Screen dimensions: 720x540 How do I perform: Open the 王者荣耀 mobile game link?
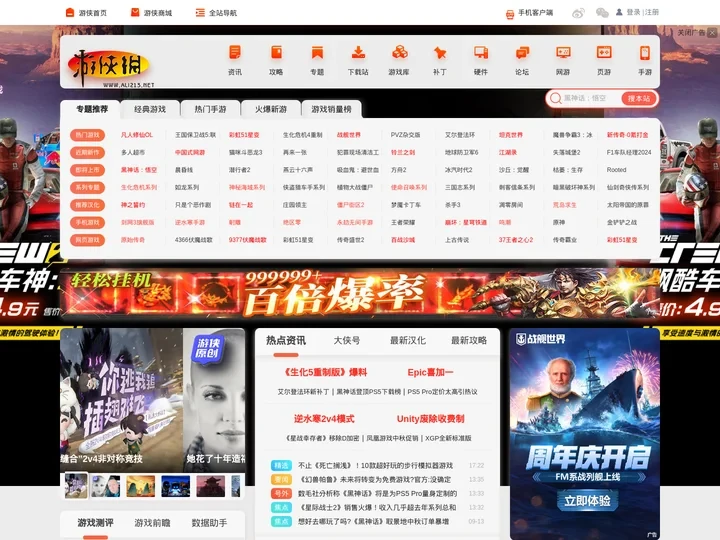tap(403, 222)
